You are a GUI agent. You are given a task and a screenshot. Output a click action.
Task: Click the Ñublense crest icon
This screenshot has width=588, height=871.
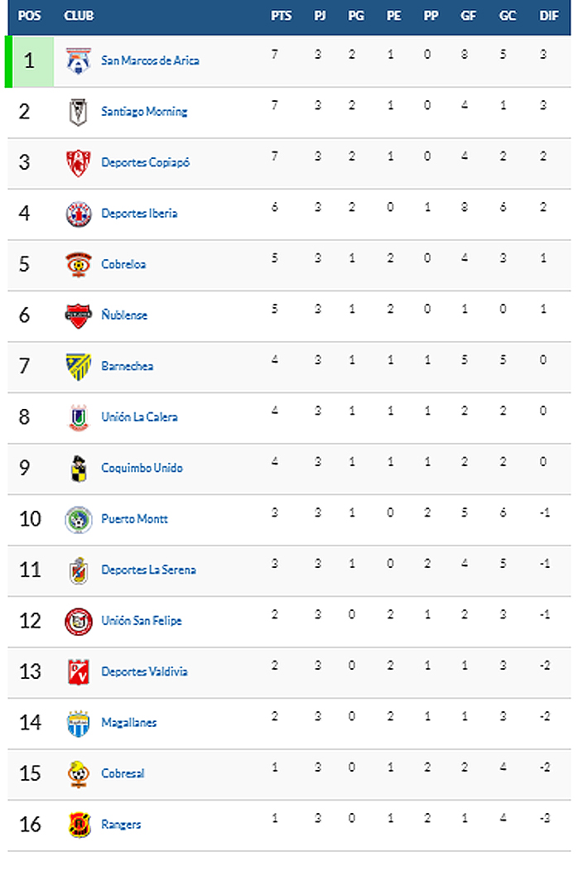pos(78,315)
